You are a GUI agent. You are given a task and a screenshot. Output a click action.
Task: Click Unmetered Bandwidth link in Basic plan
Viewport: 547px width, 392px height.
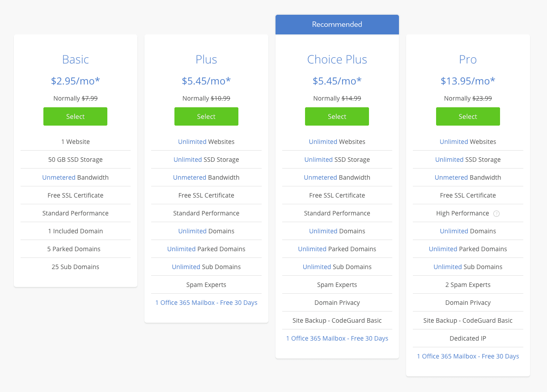click(x=59, y=177)
